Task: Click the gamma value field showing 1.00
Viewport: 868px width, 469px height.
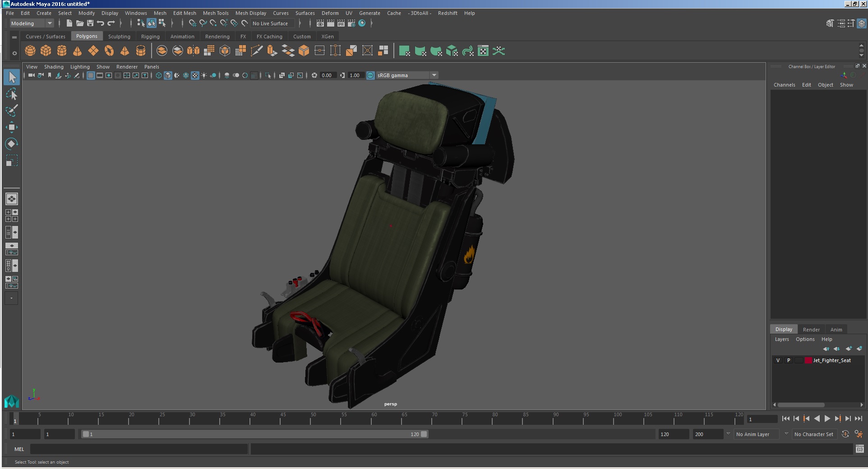Action: [355, 75]
